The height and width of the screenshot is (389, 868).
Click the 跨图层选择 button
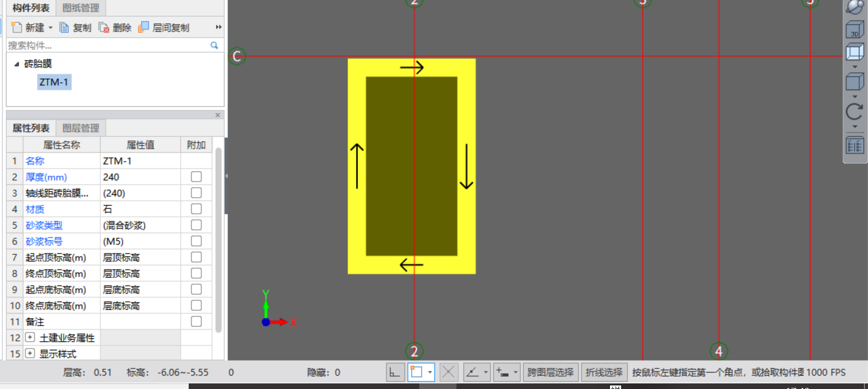pyautogui.click(x=550, y=372)
